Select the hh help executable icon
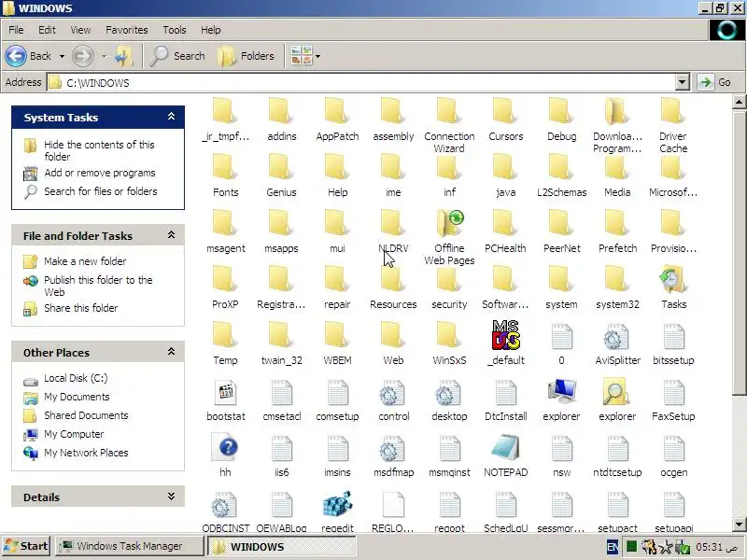The image size is (747, 560). pos(225,448)
